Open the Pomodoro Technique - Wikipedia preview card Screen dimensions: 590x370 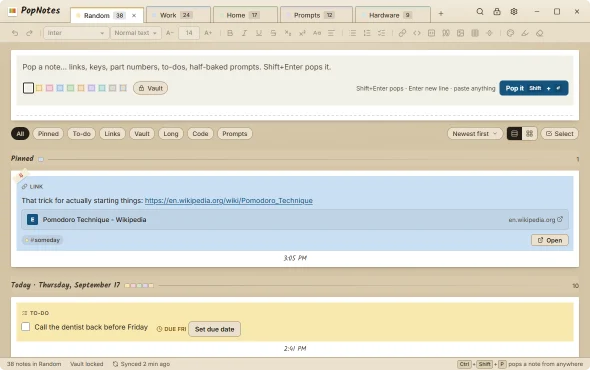295,219
